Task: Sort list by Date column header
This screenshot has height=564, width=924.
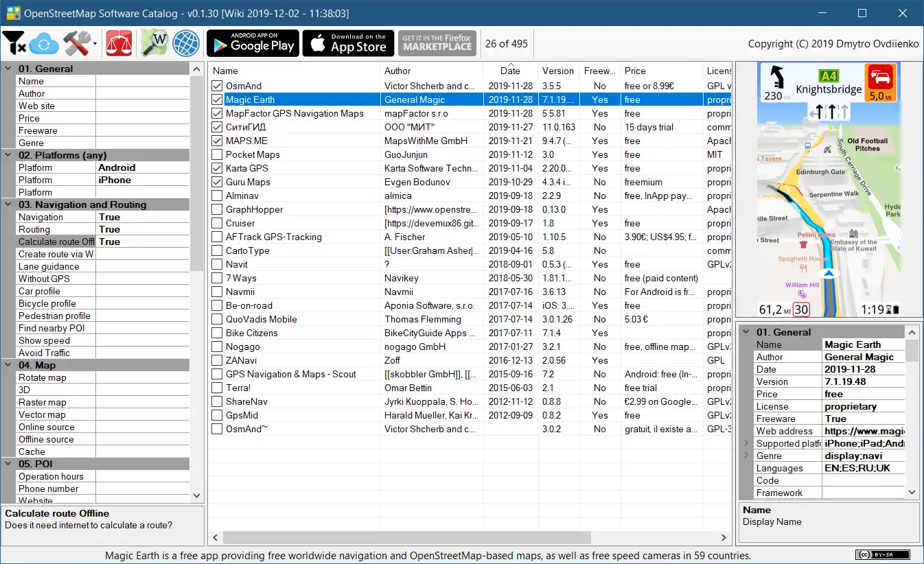Action: (511, 71)
